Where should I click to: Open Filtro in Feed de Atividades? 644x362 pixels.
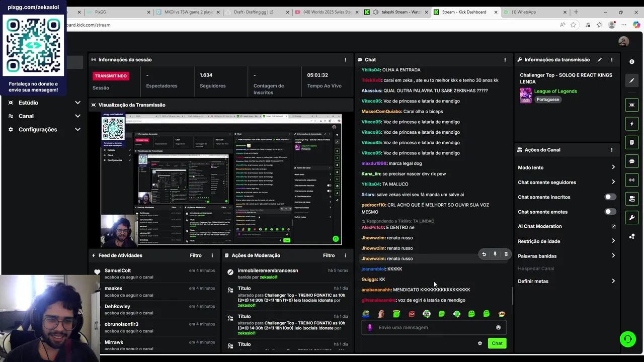196,255
